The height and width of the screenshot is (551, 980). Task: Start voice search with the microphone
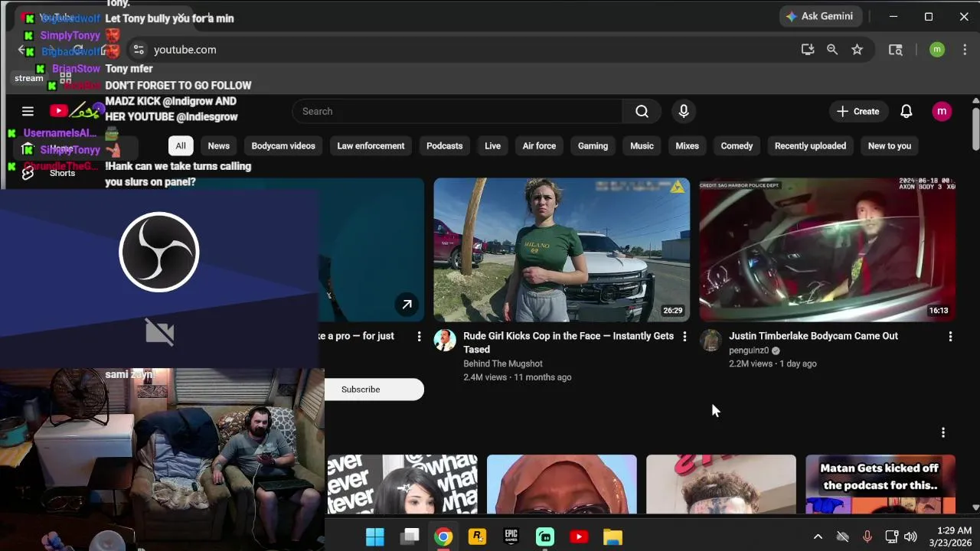pos(684,112)
